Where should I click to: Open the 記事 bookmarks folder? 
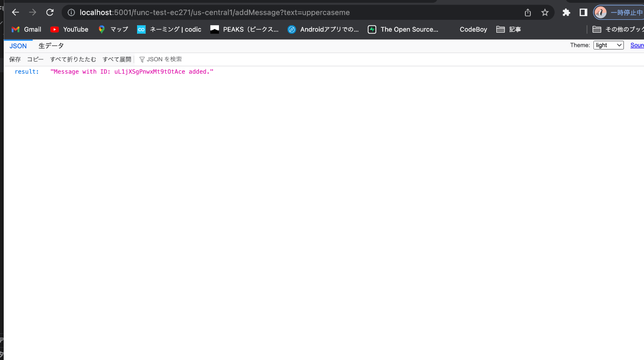point(509,29)
